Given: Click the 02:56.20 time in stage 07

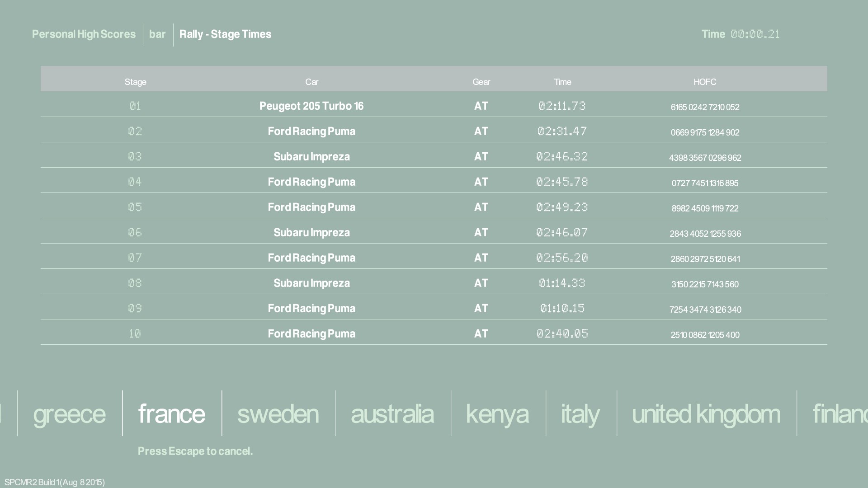Looking at the screenshot, I should [562, 258].
